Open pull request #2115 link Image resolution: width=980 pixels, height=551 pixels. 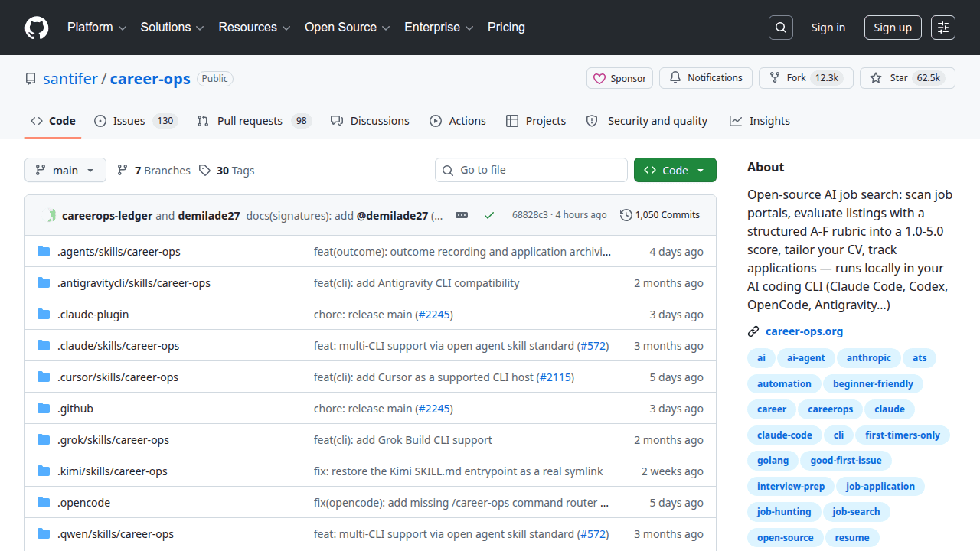(x=555, y=377)
